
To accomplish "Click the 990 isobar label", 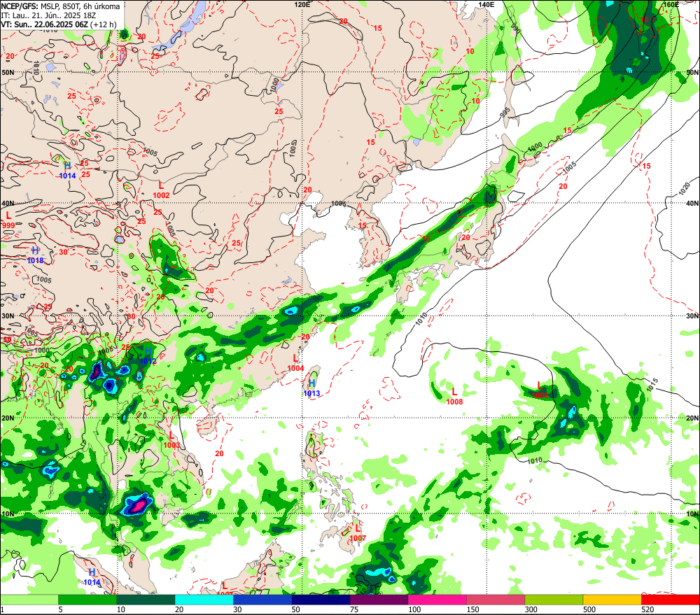I will 516,29.
